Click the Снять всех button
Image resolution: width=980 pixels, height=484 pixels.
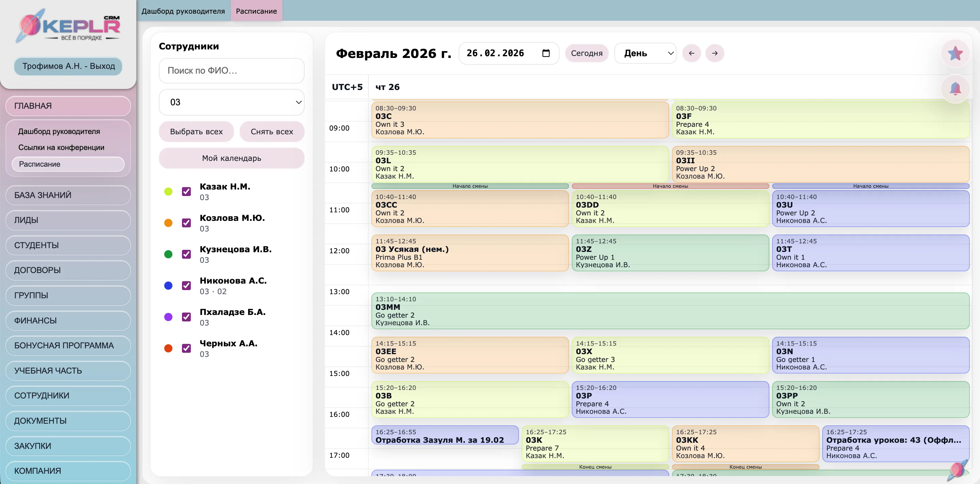[272, 132]
